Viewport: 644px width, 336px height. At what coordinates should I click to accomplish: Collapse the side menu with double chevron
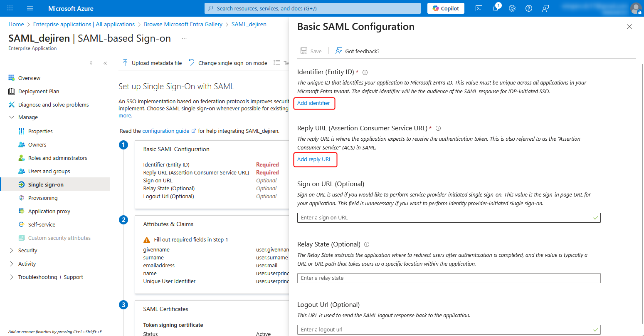pyautogui.click(x=105, y=63)
